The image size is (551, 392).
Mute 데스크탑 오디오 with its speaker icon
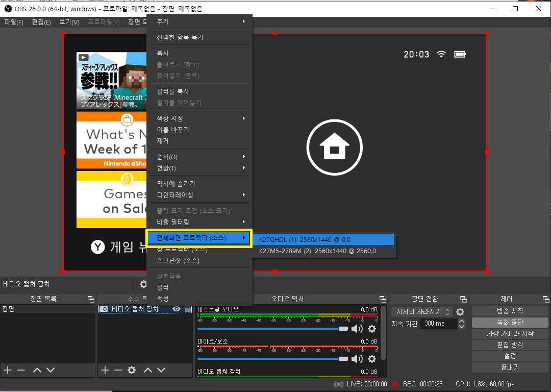pyautogui.click(x=357, y=329)
